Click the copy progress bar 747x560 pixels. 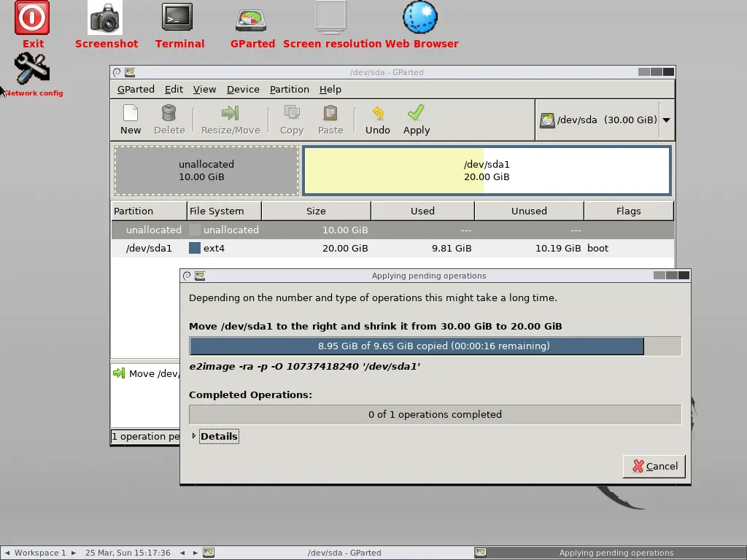435,346
